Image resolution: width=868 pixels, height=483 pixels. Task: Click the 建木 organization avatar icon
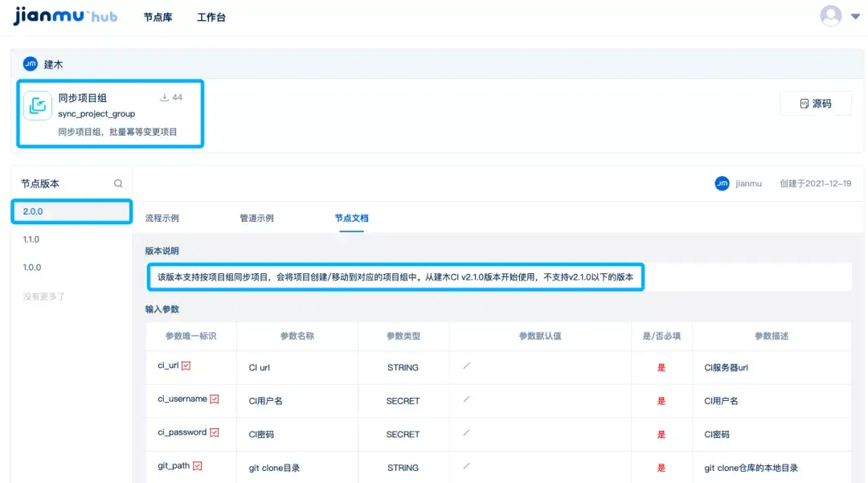(x=31, y=64)
